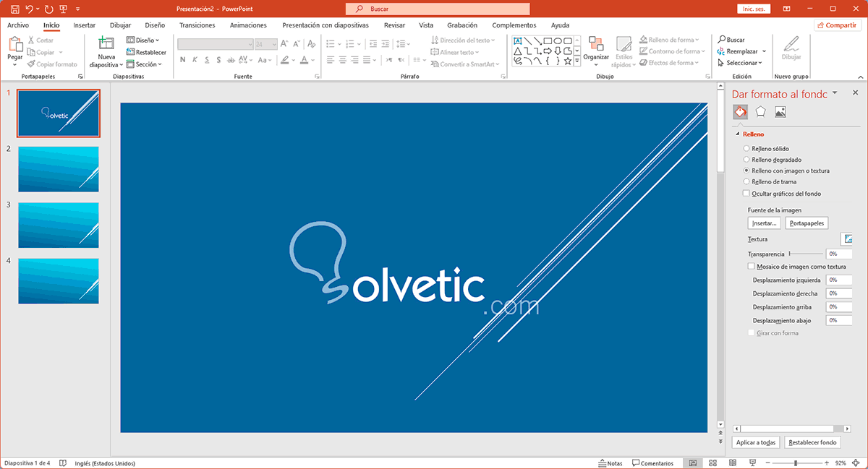Click the Portapapeles button
The height and width of the screenshot is (469, 868).
tap(807, 223)
